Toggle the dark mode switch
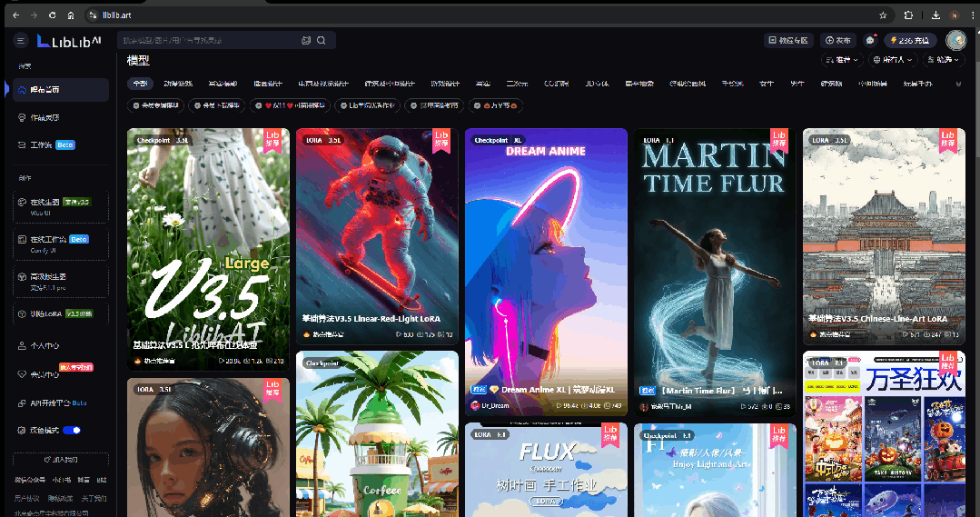Viewport: 980px width, 517px height. click(x=71, y=430)
